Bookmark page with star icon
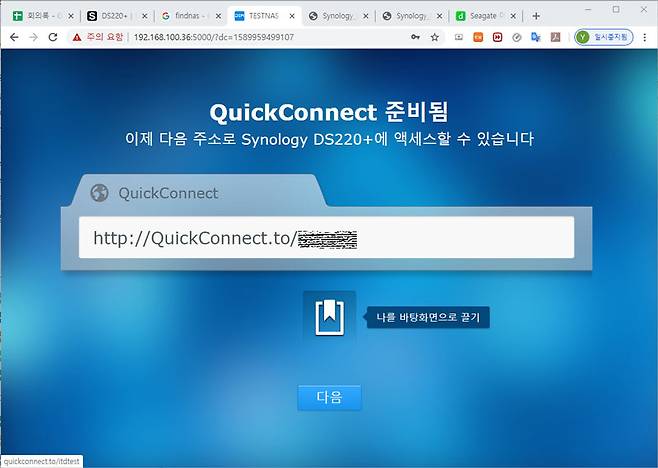 [435, 37]
